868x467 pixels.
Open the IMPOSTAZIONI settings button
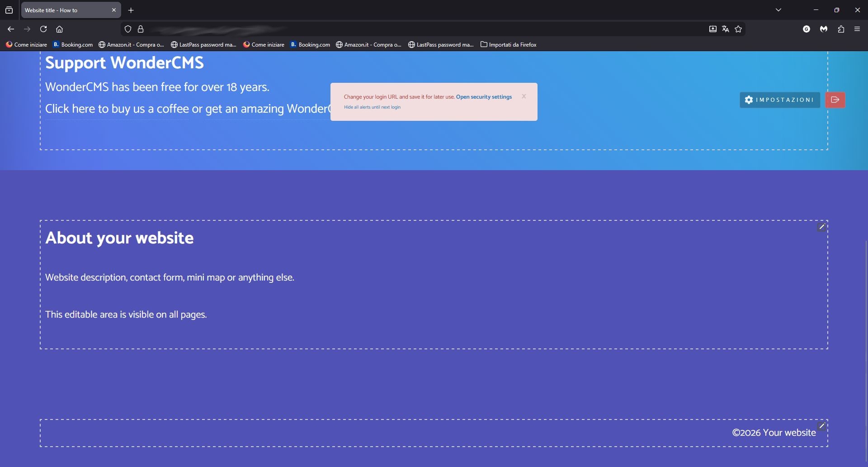click(x=780, y=100)
